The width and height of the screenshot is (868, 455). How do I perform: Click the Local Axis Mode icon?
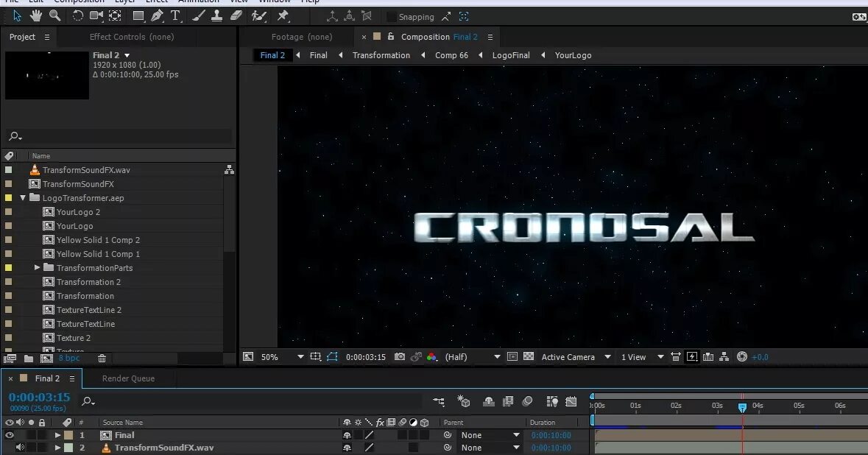332,17
